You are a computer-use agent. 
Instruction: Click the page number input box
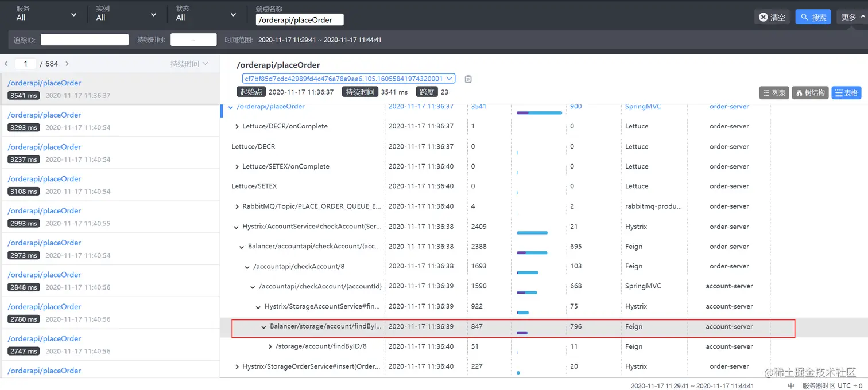(x=26, y=64)
